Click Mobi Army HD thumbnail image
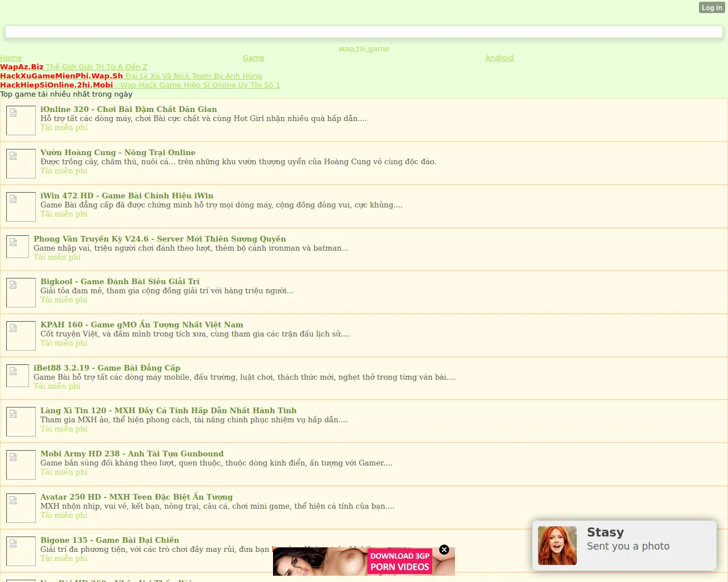 (21, 465)
